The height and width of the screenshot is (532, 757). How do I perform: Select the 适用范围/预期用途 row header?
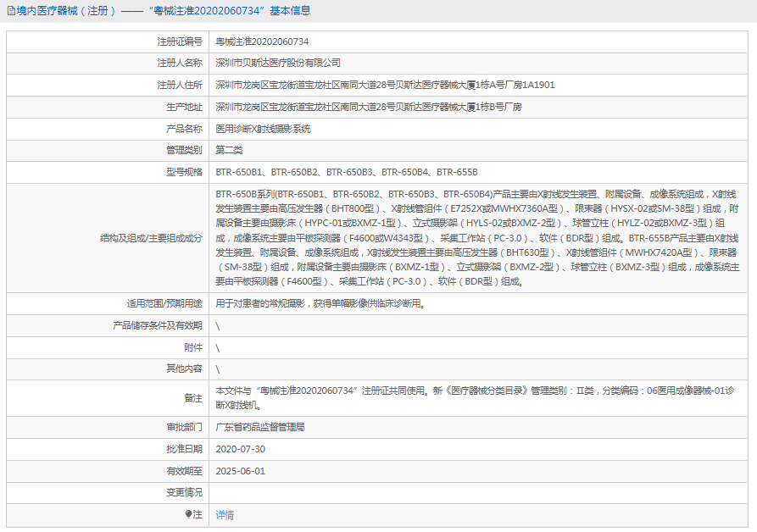point(167,302)
